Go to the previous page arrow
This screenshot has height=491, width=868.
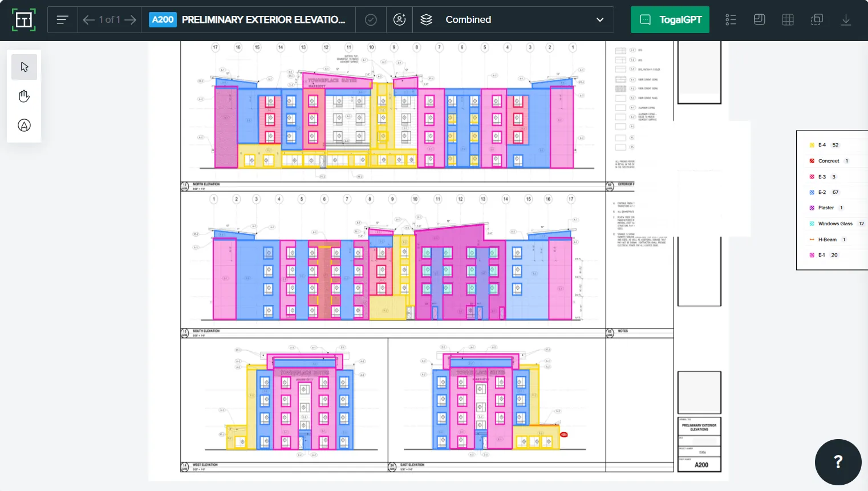tap(88, 20)
